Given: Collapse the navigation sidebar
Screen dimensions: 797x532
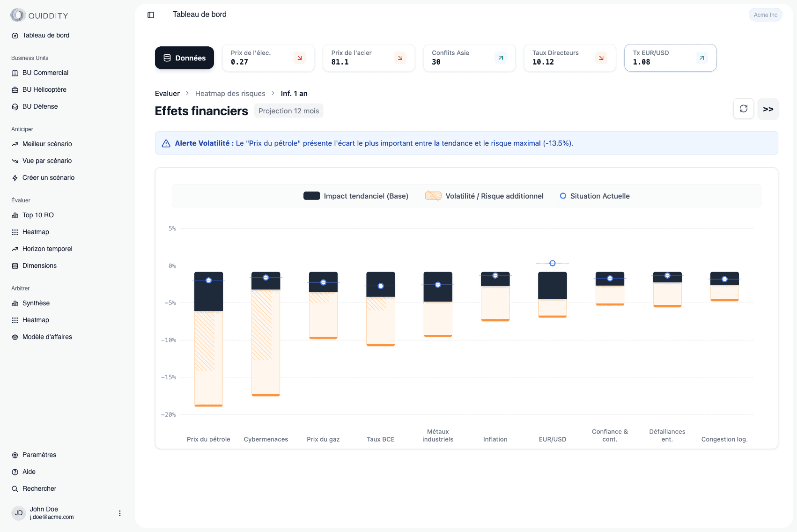Looking at the screenshot, I should point(151,15).
